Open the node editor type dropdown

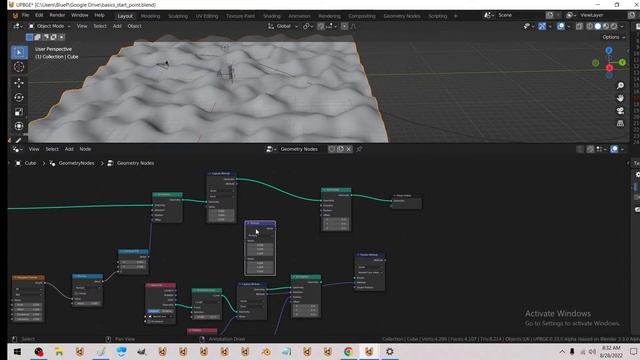[x=18, y=149]
